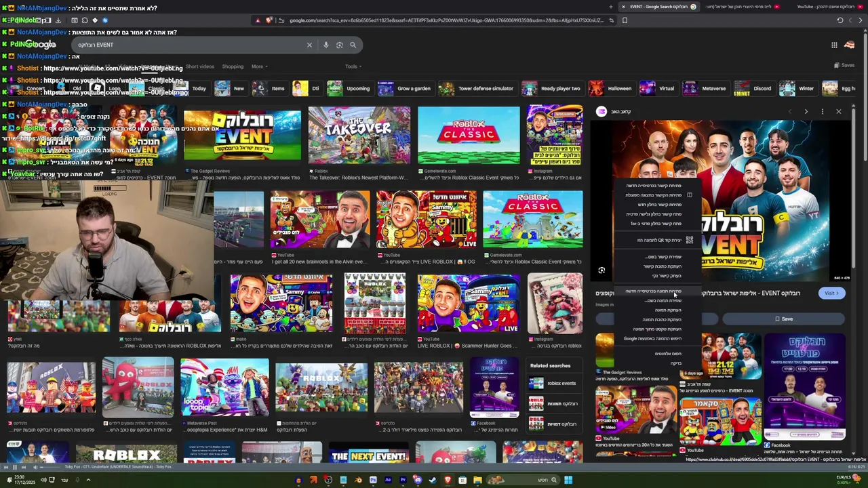Open Photoshop from the taskbar
The image size is (868, 488).
pyautogui.click(x=373, y=480)
